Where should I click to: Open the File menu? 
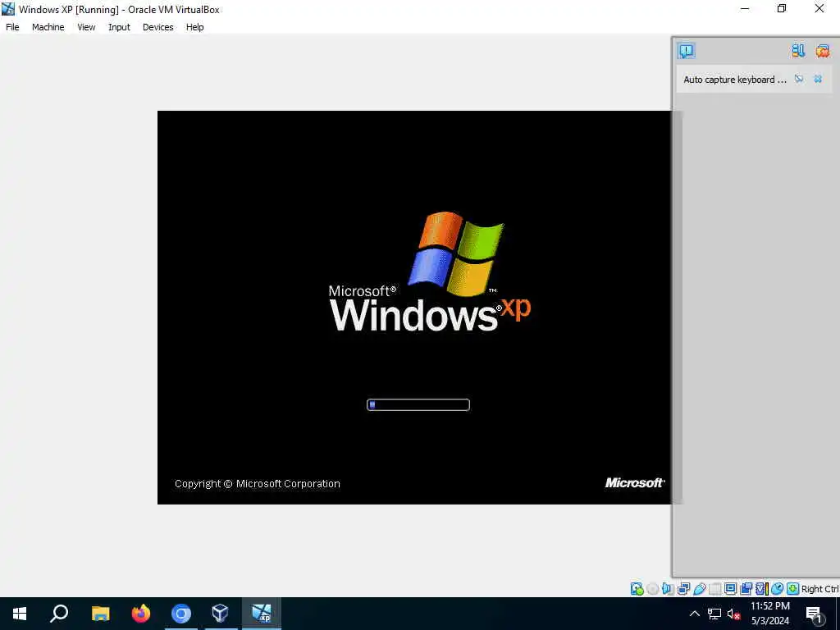point(12,27)
